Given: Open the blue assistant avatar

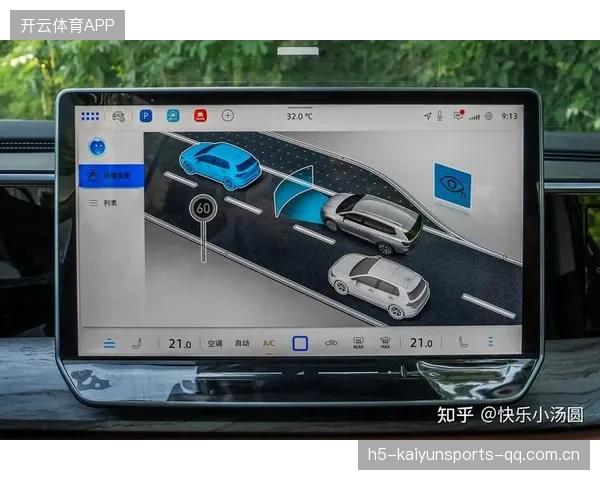Looking at the screenshot, I should (x=97, y=147).
